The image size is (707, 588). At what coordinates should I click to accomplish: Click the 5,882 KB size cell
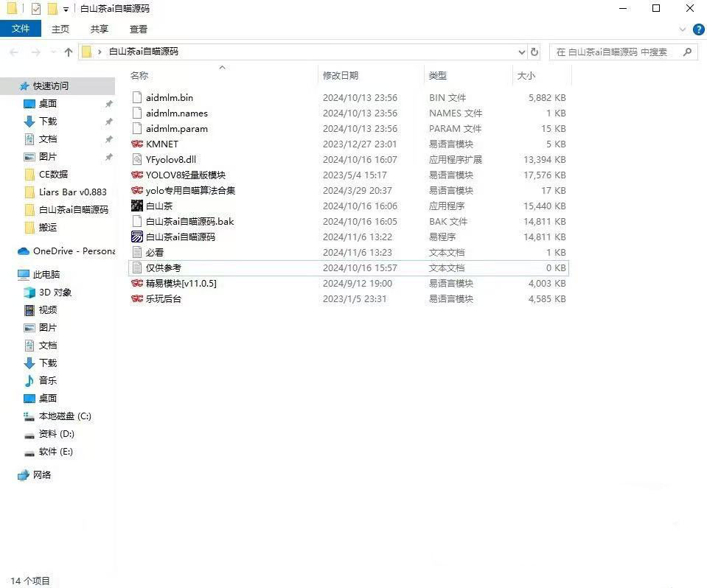click(547, 98)
